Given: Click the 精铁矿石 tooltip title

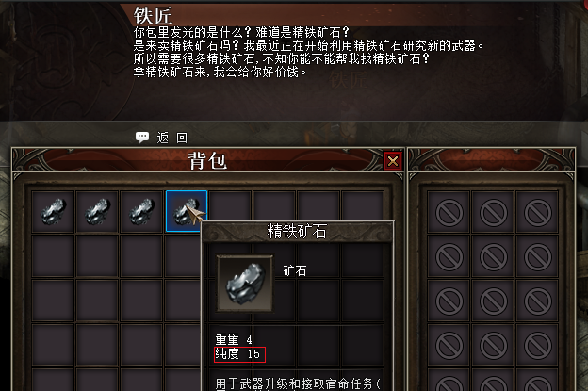Looking at the screenshot, I should click(x=297, y=231).
